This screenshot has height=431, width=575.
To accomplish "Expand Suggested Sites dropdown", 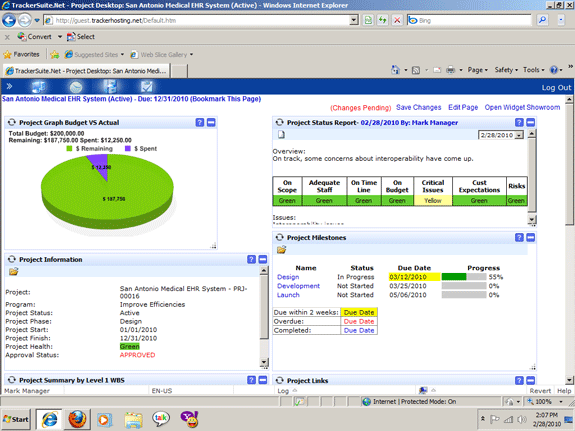I will (x=122, y=55).
